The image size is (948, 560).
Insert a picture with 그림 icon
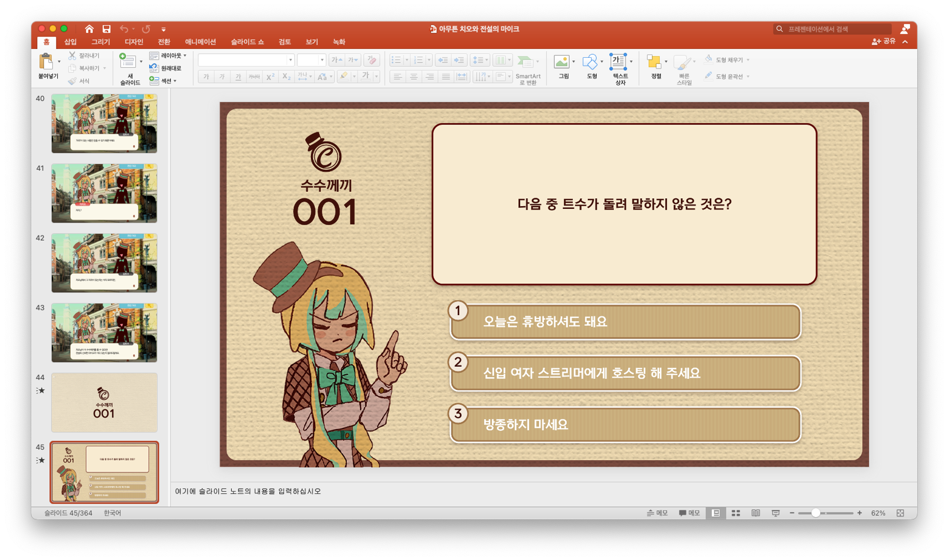562,62
